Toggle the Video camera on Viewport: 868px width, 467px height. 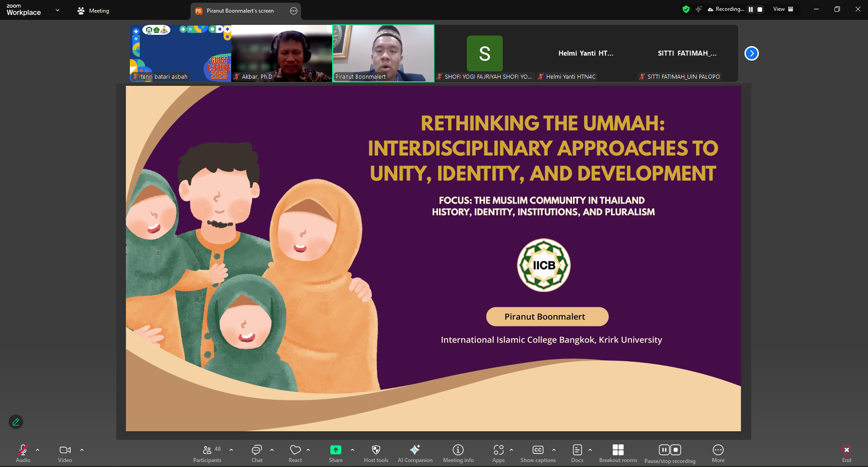click(65, 453)
